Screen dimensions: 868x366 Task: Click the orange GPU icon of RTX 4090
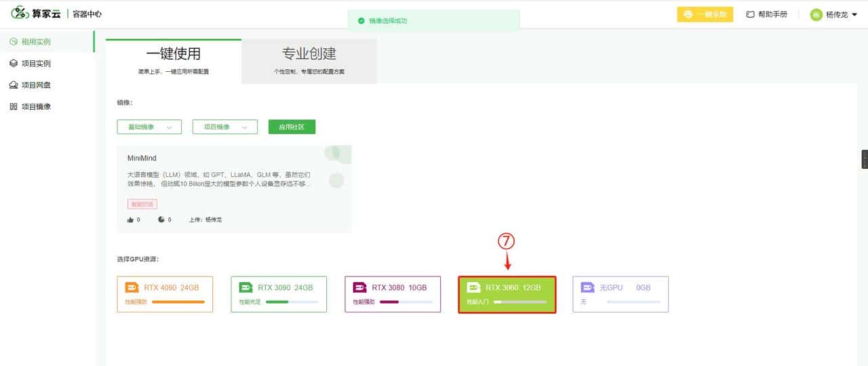(x=132, y=288)
